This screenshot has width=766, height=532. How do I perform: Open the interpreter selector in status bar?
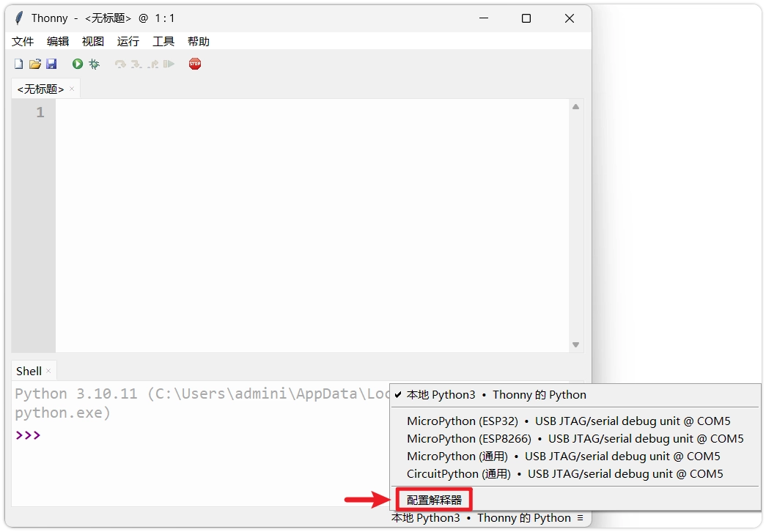click(x=487, y=518)
